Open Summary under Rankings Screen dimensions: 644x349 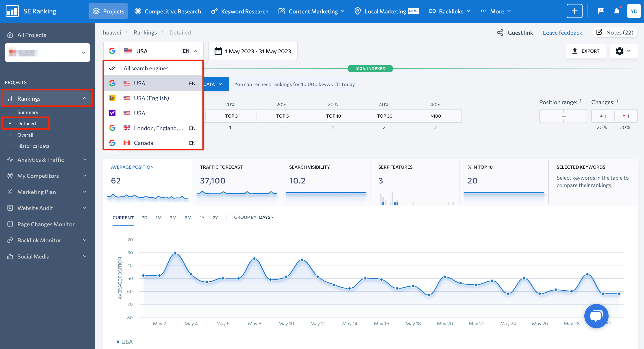[28, 112]
